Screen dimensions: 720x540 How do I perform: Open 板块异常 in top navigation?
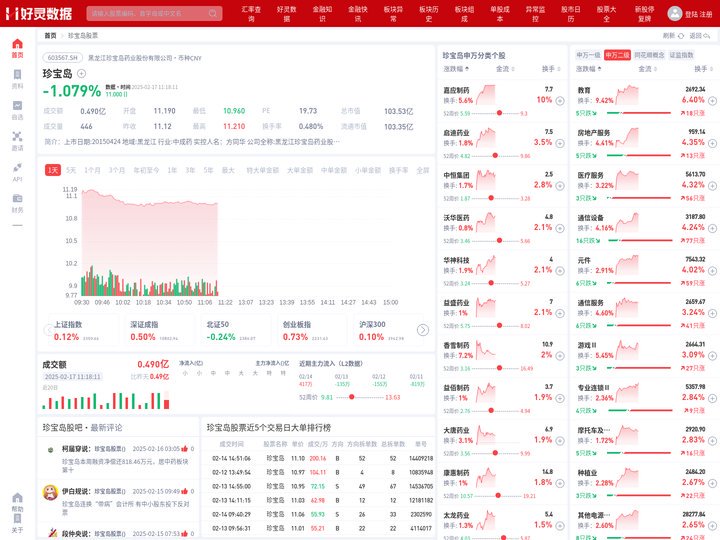click(393, 14)
